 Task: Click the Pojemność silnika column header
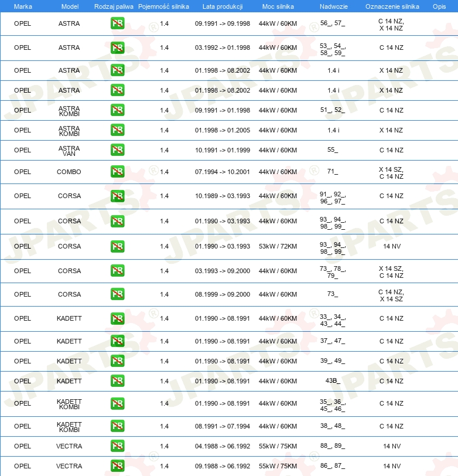click(x=163, y=6)
